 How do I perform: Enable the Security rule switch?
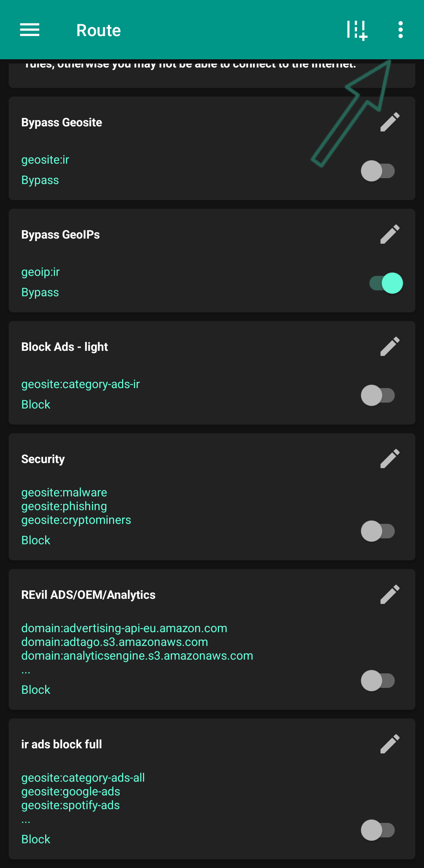click(378, 531)
